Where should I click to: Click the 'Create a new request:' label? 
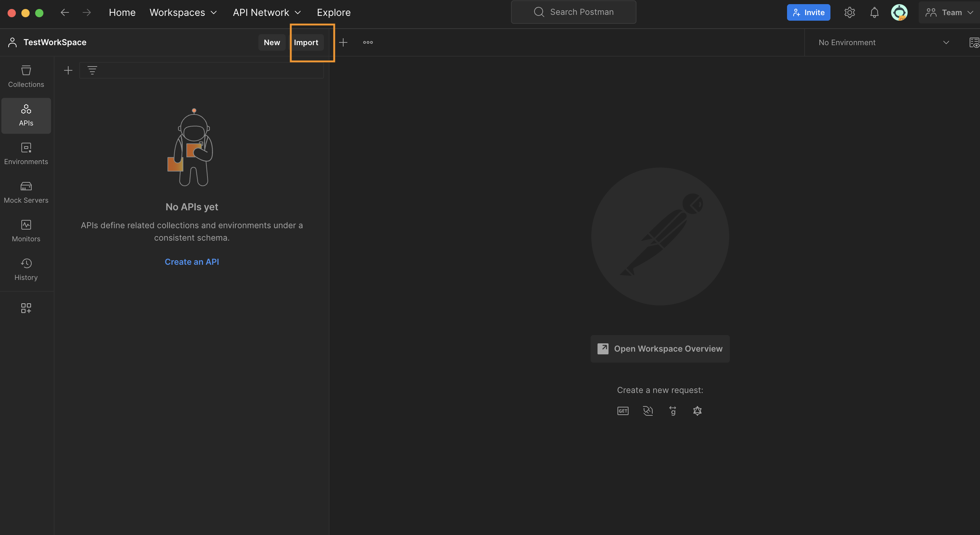click(x=660, y=391)
